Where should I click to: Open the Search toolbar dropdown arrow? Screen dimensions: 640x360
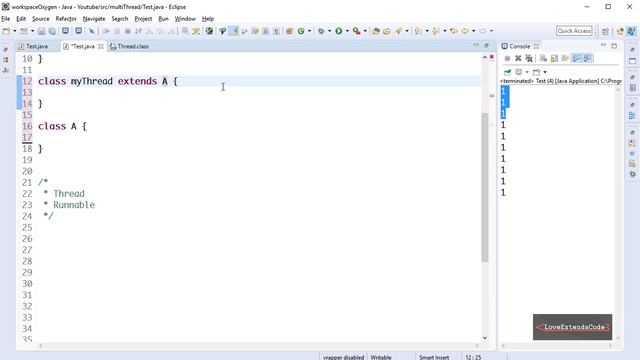[407, 31]
